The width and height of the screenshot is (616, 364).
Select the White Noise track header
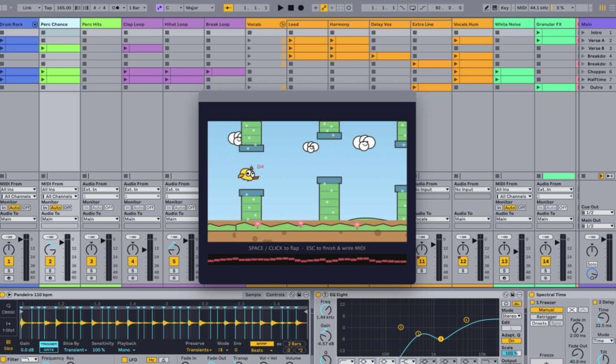[514, 24]
